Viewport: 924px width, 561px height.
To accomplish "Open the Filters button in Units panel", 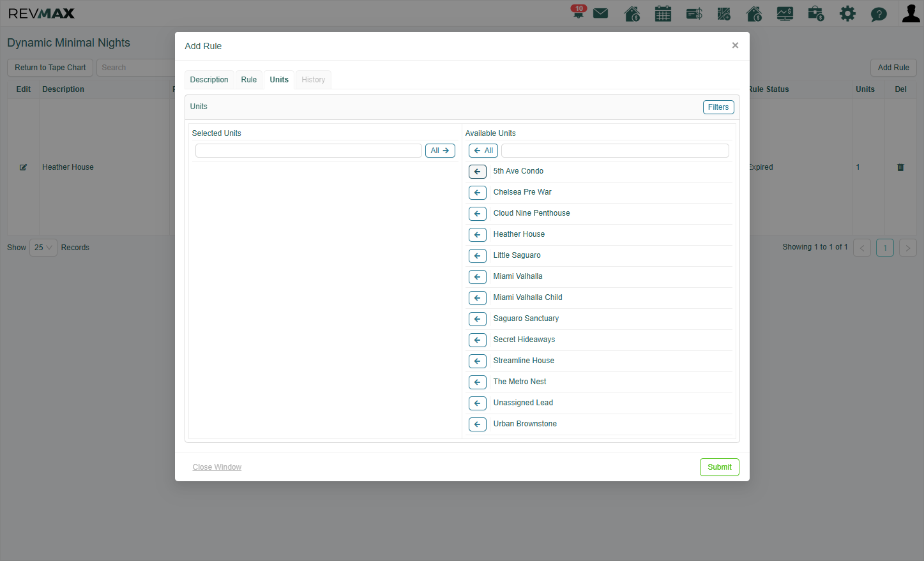I will tap(718, 107).
